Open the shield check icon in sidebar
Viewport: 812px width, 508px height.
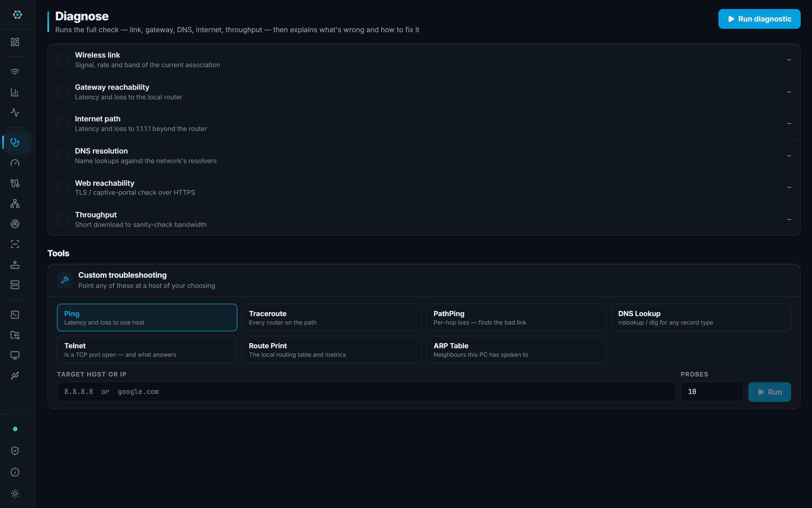[15, 450]
